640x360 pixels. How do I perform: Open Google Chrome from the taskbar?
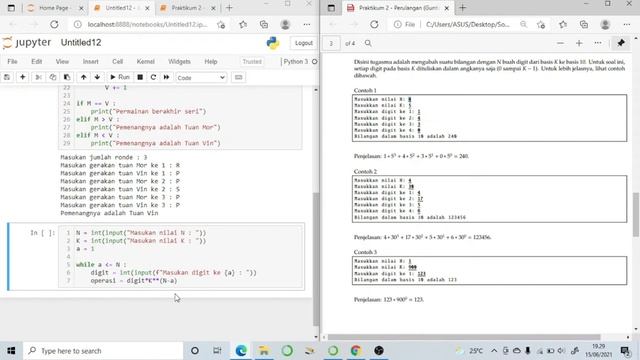point(356,351)
